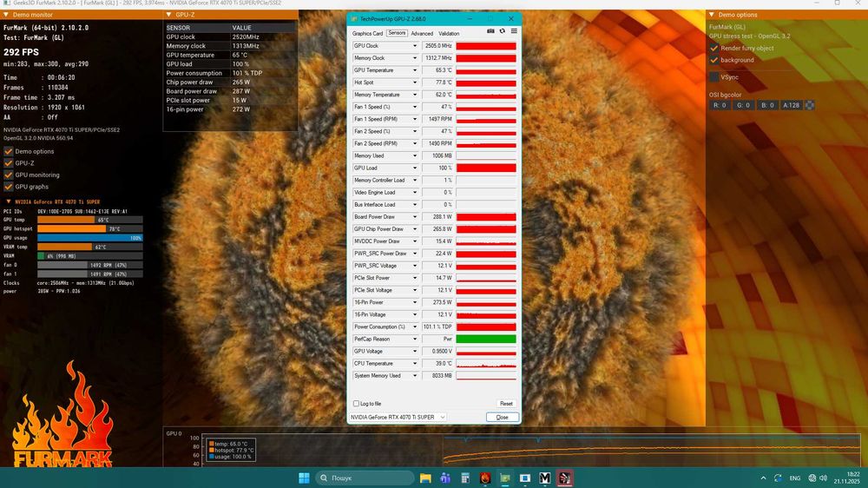Enable the VSync checkbox
This screenshot has width=868, height=488.
click(714, 77)
